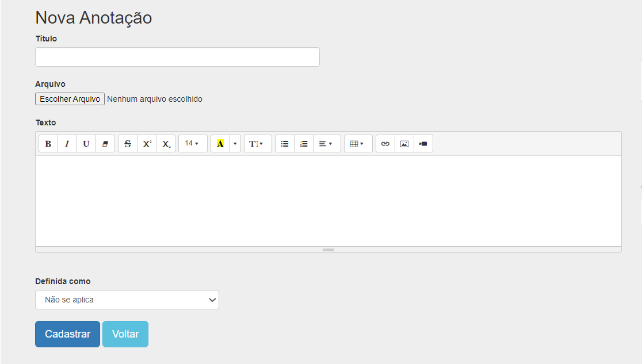Open the 'Definida como' select box

pos(127,300)
